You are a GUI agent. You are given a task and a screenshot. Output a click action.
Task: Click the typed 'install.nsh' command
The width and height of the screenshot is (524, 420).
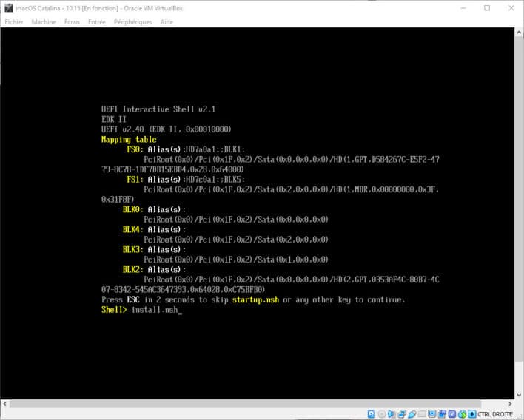tap(155, 310)
